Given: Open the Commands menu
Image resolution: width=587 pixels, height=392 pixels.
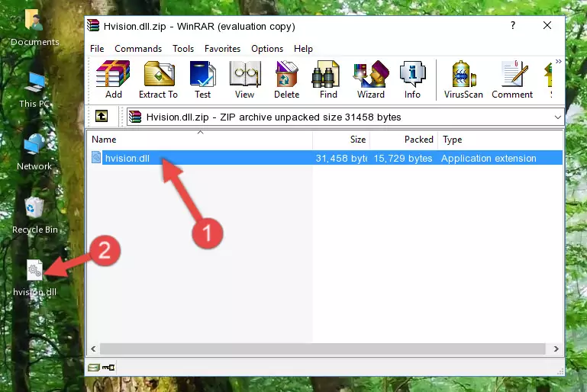Looking at the screenshot, I should point(138,49).
